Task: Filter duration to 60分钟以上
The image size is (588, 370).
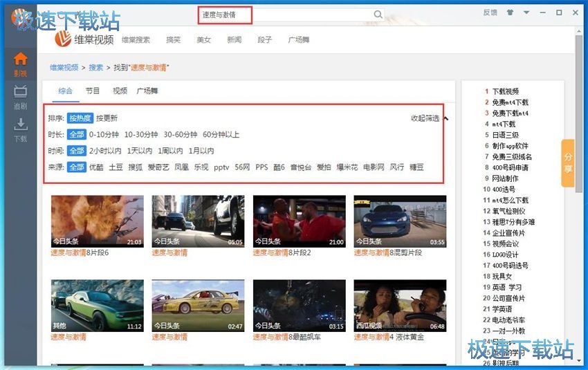Action: tap(221, 135)
